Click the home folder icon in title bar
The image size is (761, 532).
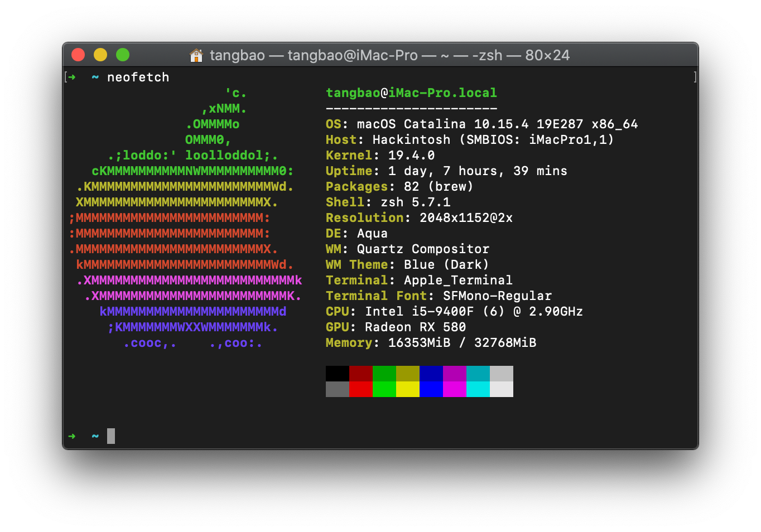click(196, 55)
